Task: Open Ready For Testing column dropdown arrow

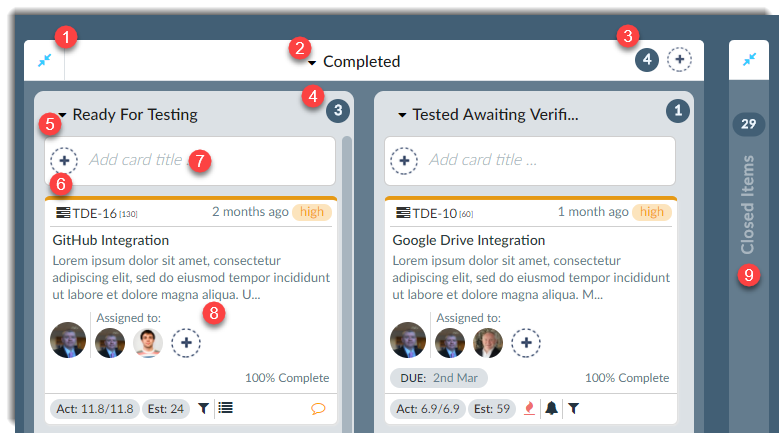Action: (62, 115)
